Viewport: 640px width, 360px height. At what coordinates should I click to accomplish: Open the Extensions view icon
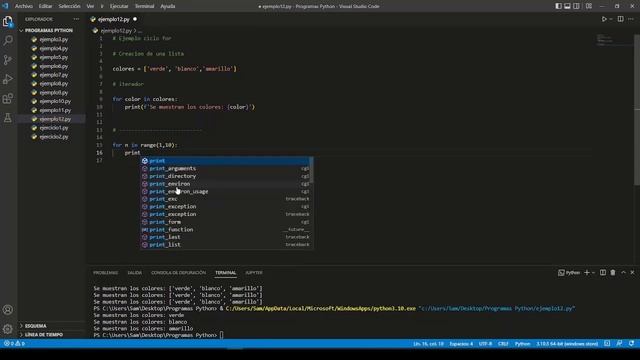8,98
